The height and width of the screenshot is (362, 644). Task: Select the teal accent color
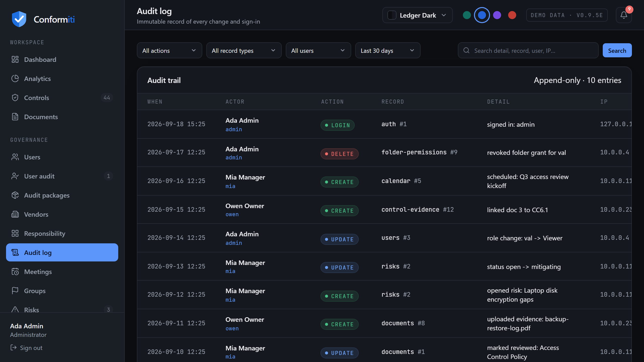tap(467, 15)
